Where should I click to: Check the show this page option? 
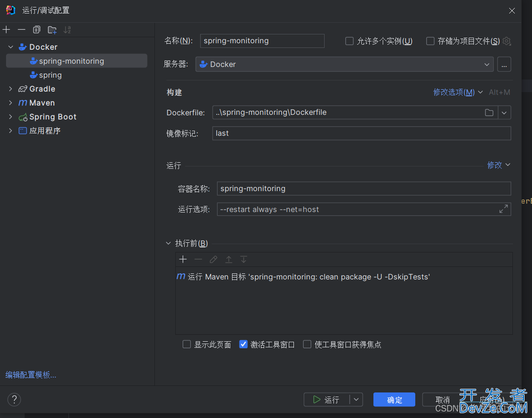tap(186, 345)
